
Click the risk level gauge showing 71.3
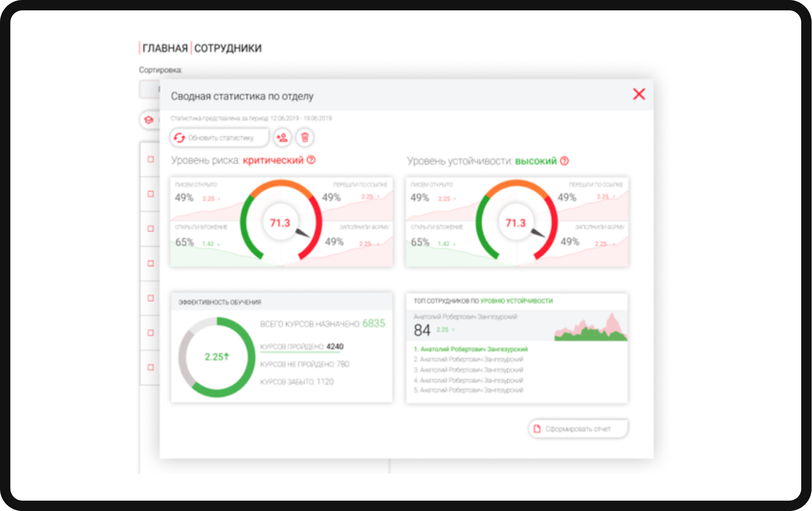pyautogui.click(x=281, y=223)
